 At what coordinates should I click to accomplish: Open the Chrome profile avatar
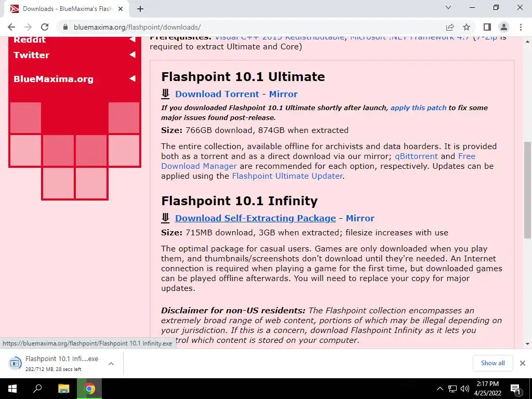point(504,27)
